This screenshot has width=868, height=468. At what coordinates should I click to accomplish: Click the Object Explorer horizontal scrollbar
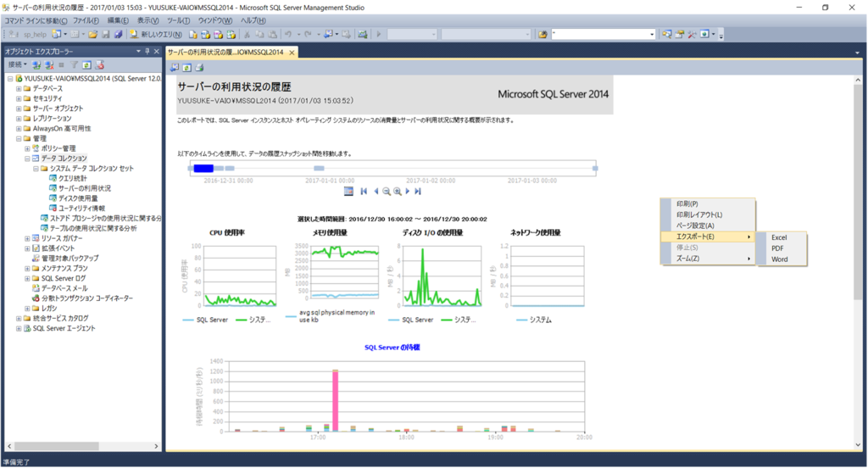pyautogui.click(x=57, y=447)
